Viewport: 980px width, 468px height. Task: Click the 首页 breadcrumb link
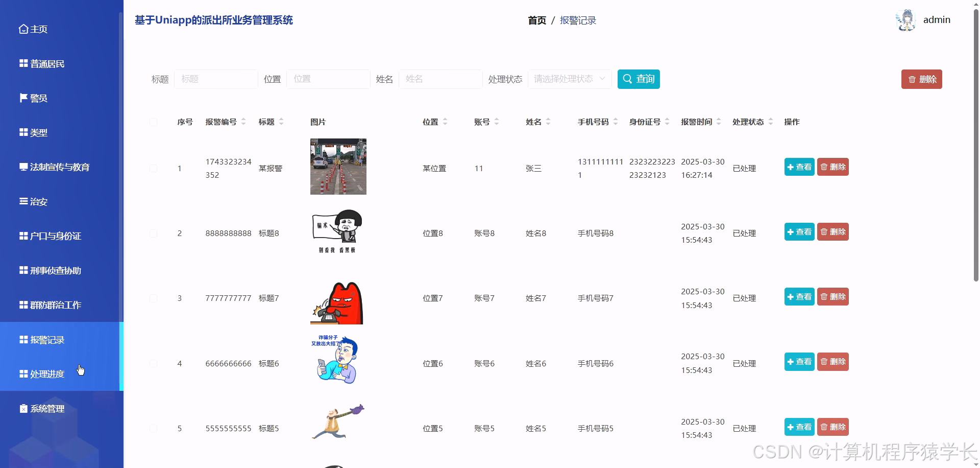(x=536, y=20)
